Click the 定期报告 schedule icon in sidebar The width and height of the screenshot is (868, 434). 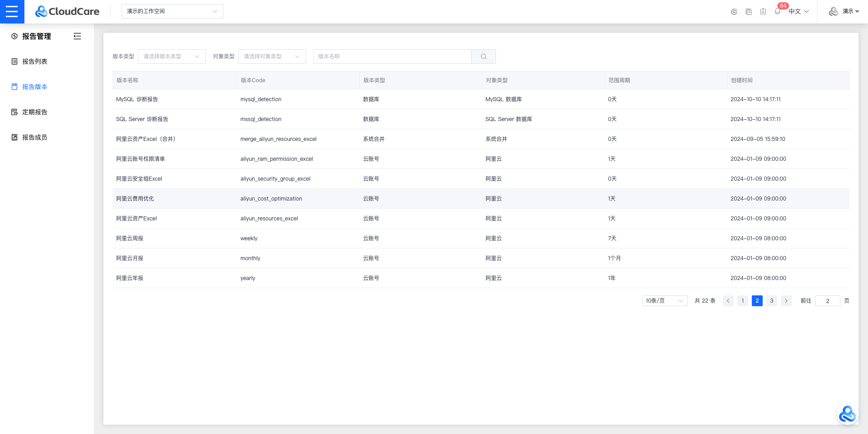(14, 112)
